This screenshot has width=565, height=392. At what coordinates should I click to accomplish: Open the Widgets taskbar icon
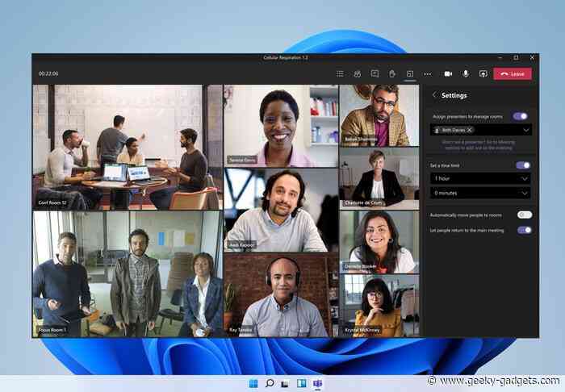pyautogui.click(x=302, y=383)
